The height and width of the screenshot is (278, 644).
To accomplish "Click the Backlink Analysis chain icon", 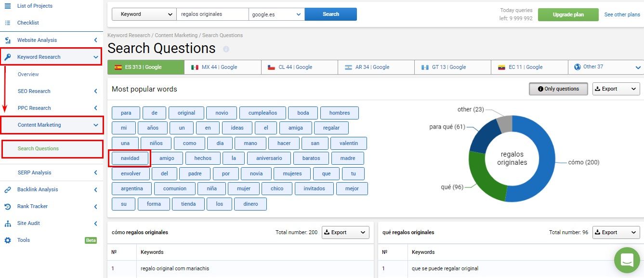I will tap(8, 189).
